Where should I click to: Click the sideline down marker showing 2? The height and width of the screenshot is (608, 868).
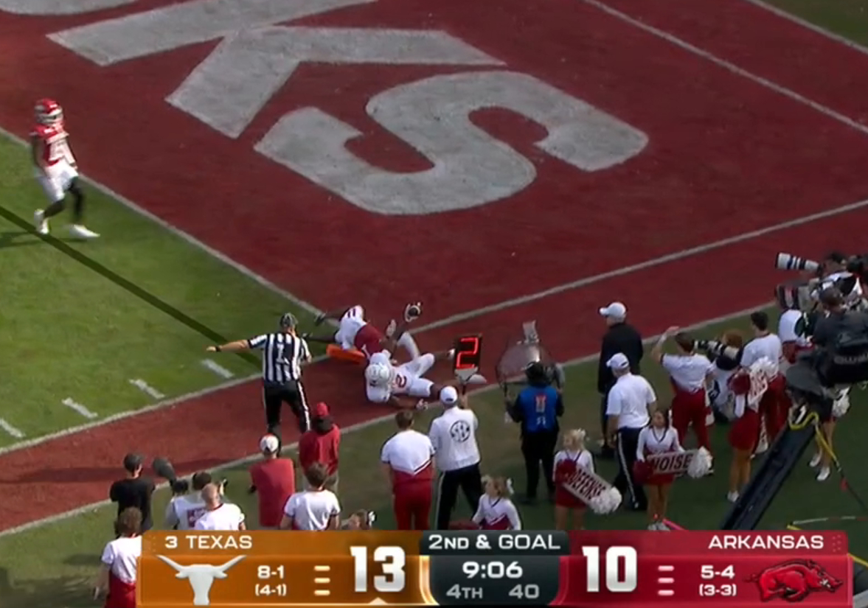click(x=468, y=352)
